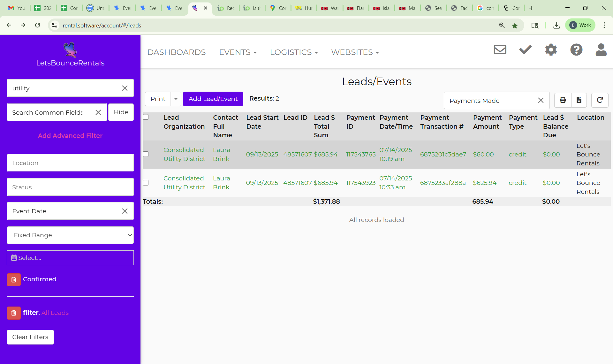Toggle the select-all header checkbox

(x=146, y=117)
